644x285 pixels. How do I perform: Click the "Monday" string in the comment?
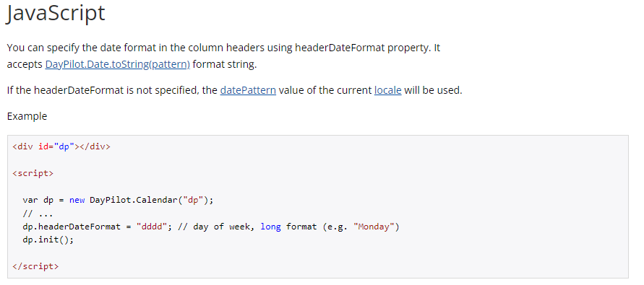(374, 227)
